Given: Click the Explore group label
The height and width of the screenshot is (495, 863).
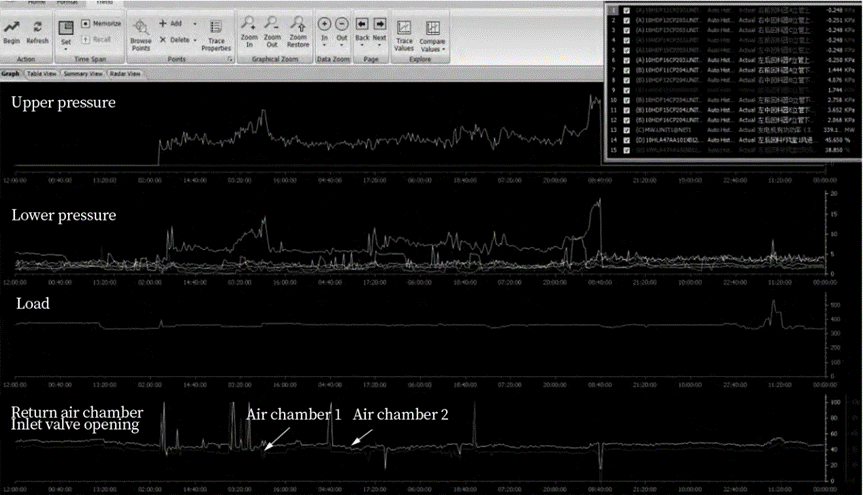Looking at the screenshot, I should pyautogui.click(x=420, y=59).
